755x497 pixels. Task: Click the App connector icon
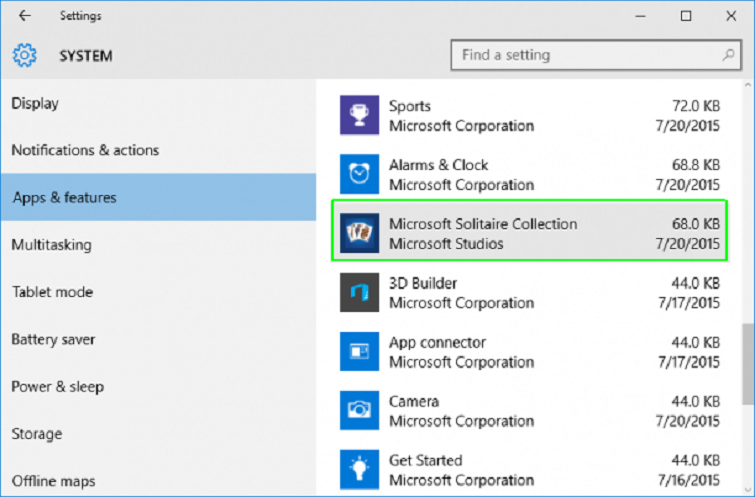[x=359, y=351]
